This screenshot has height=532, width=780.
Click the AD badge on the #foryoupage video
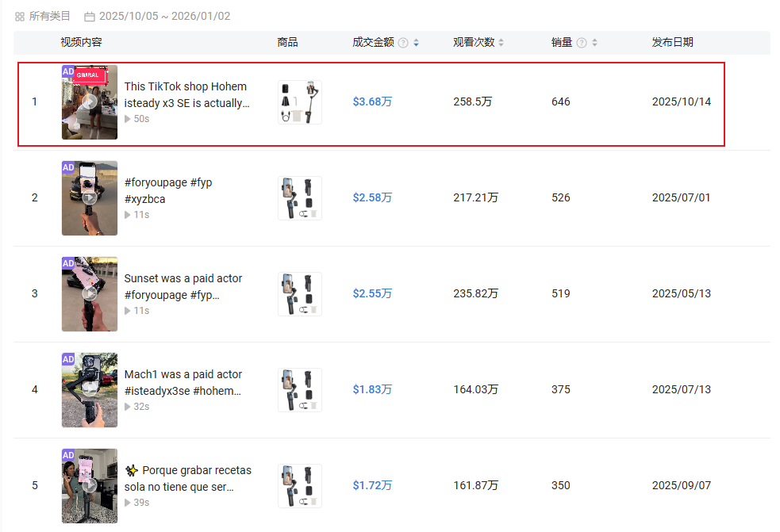coord(68,167)
